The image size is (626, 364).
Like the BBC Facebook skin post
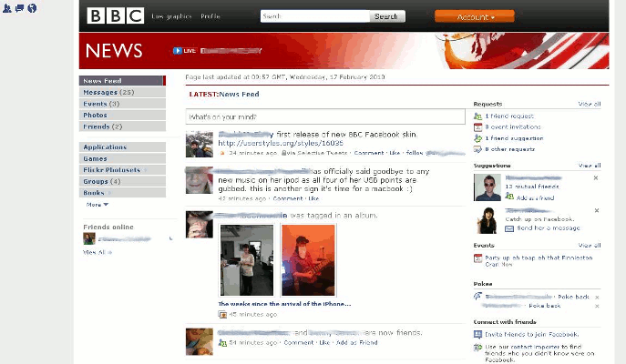pos(395,153)
